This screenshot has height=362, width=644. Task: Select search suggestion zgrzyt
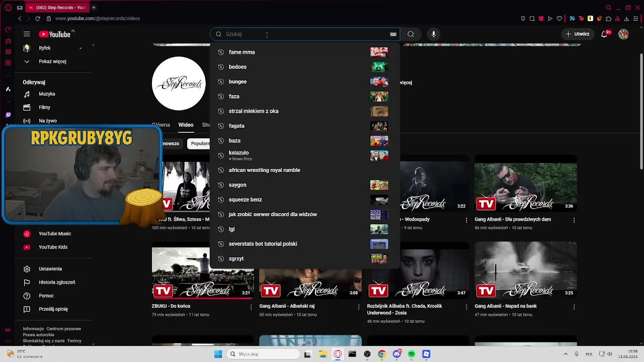pyautogui.click(x=304, y=258)
